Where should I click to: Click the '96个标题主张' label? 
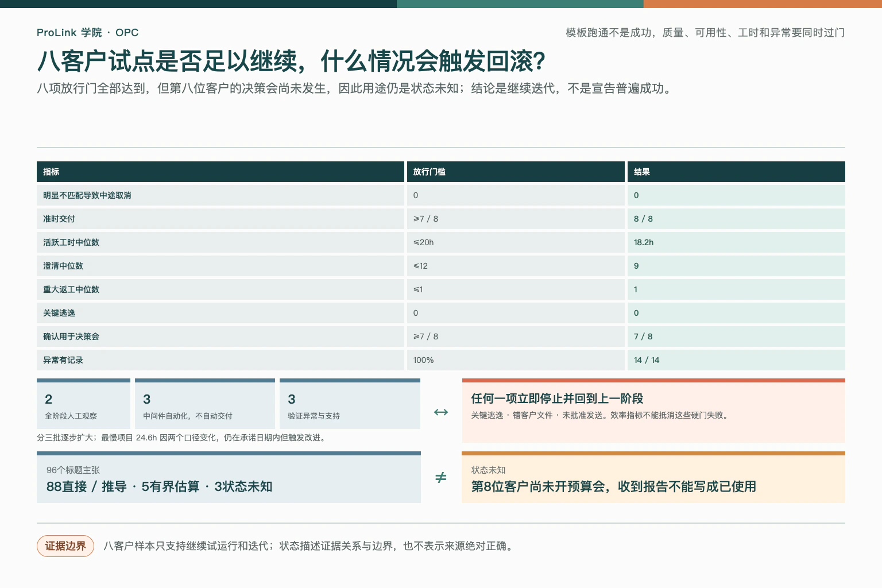click(x=73, y=470)
